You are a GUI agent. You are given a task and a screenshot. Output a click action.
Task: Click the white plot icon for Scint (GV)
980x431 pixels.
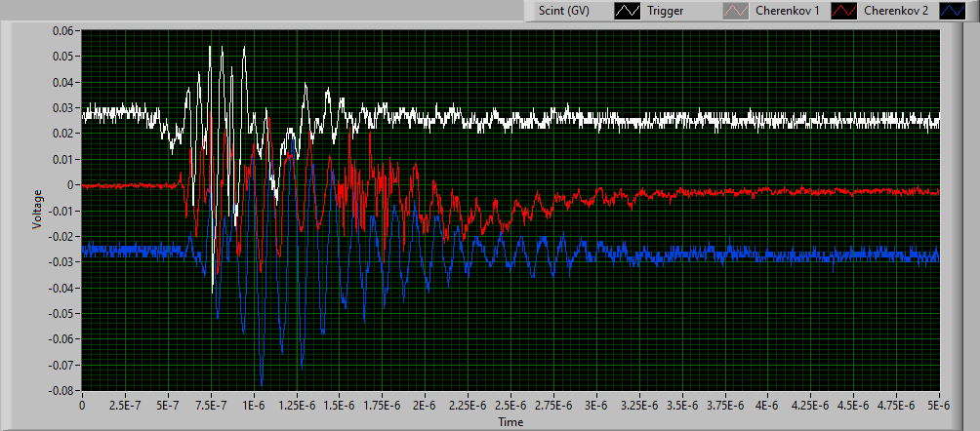click(x=627, y=12)
